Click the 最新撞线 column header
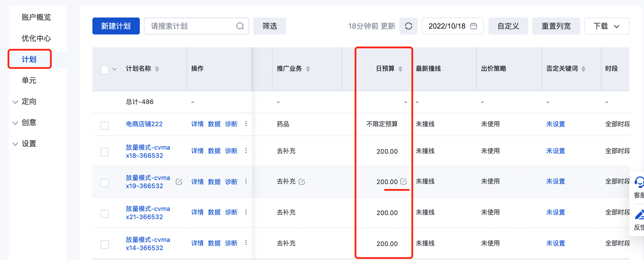 (428, 68)
